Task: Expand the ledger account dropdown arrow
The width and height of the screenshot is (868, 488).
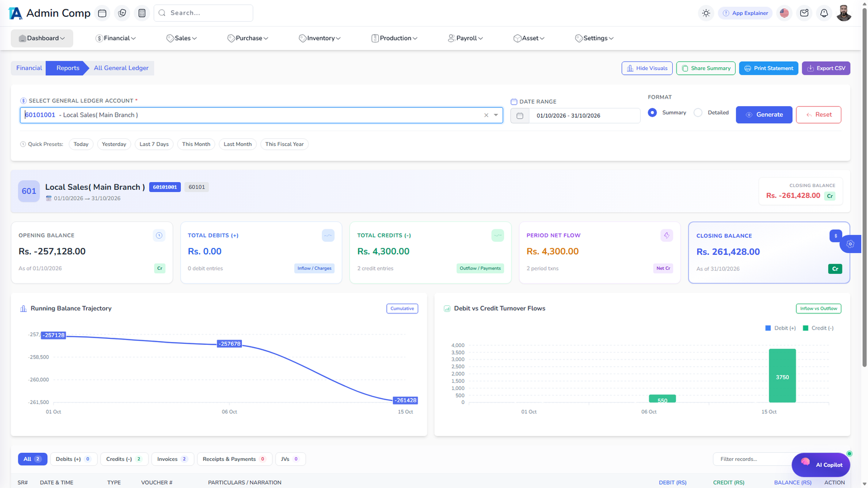Action: click(496, 115)
